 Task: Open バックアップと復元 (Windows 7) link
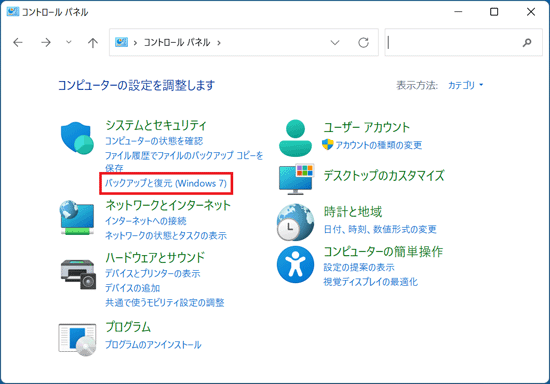(x=166, y=183)
